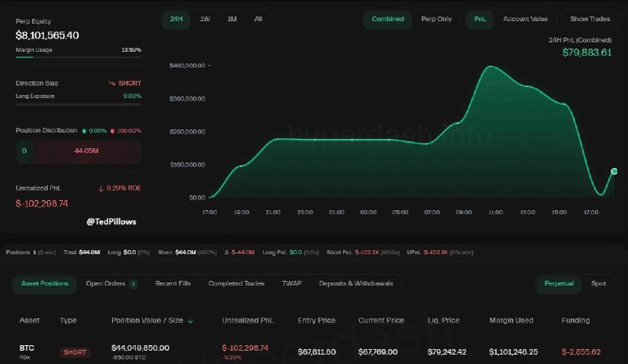Select the 1M time range
628x364 pixels.
click(x=232, y=19)
